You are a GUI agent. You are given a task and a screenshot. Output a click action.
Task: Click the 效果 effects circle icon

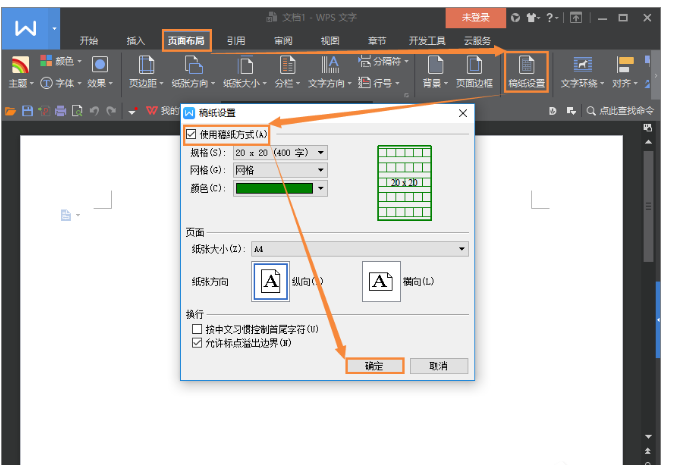(100, 64)
